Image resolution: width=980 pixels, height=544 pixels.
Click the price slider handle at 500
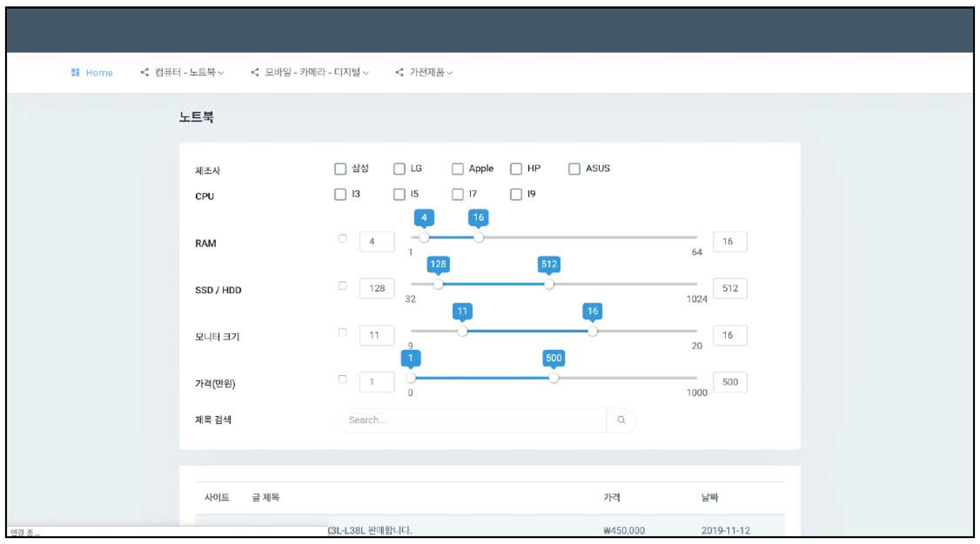click(x=554, y=378)
